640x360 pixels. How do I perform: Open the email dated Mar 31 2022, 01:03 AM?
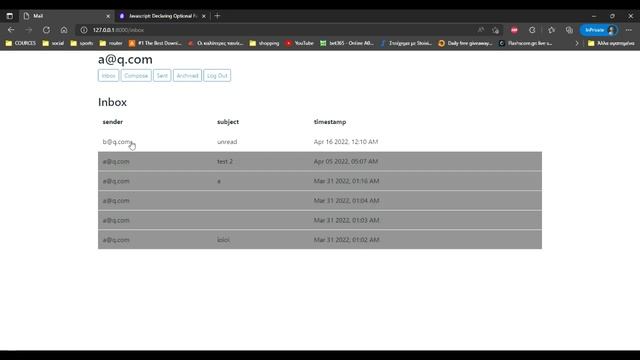click(320, 220)
